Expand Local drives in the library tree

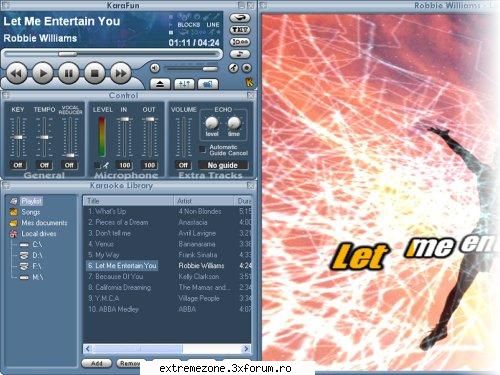[x=39, y=234]
